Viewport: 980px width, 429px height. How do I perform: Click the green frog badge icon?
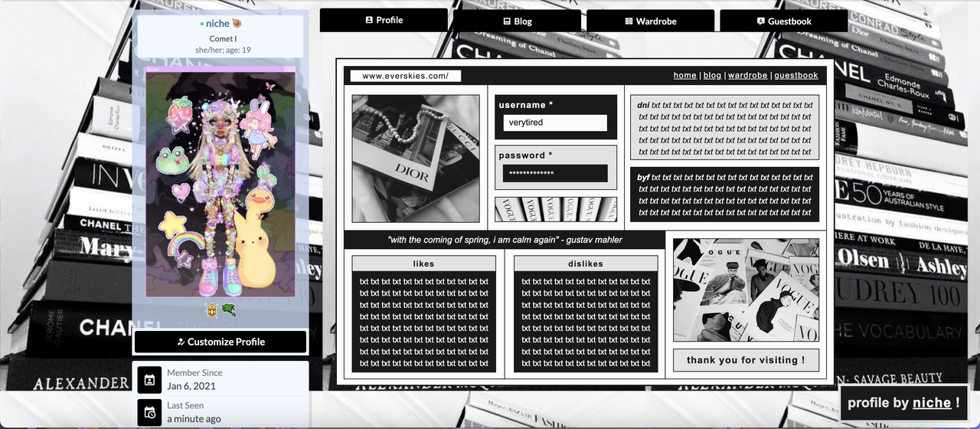pyautogui.click(x=229, y=309)
